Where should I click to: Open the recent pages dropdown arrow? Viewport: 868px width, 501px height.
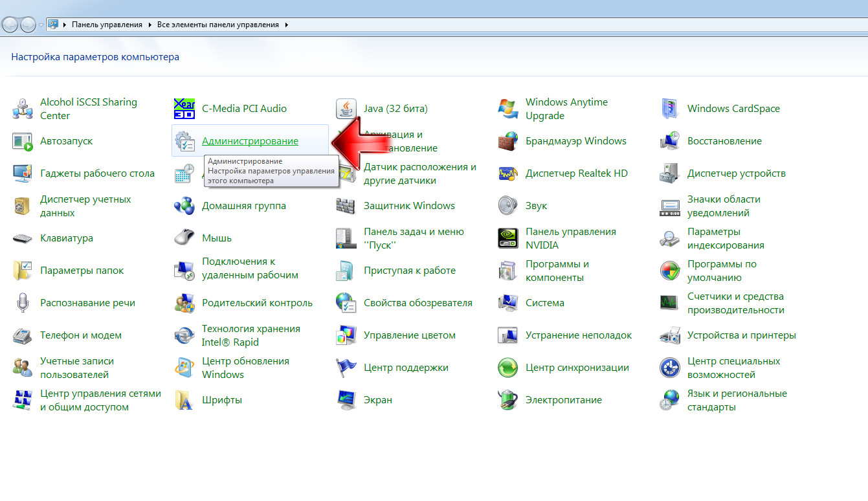coord(41,25)
